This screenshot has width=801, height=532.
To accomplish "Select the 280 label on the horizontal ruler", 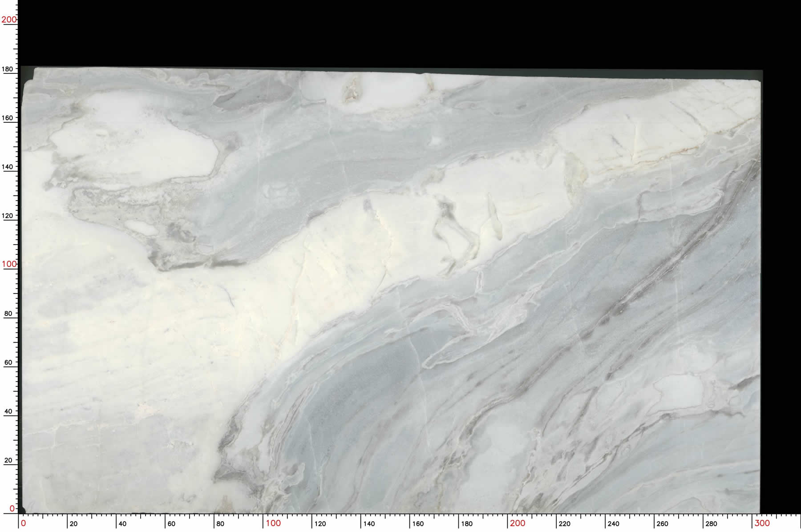I will [x=711, y=524].
